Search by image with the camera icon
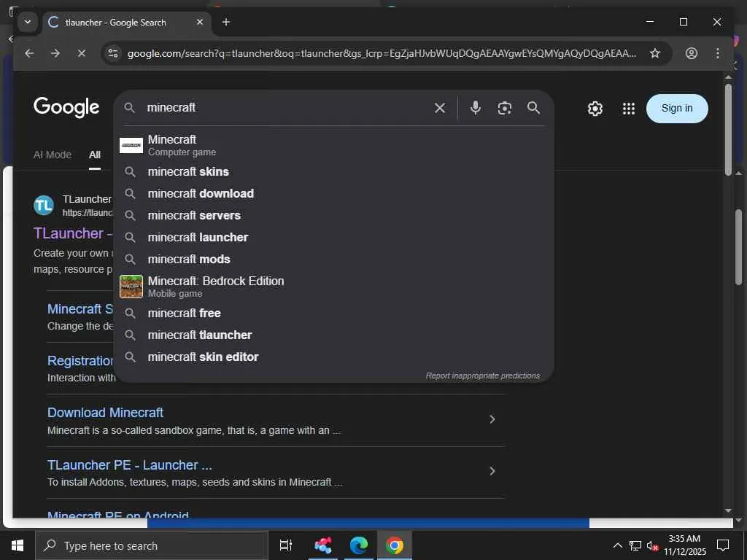The width and height of the screenshot is (747, 560). coord(505,108)
